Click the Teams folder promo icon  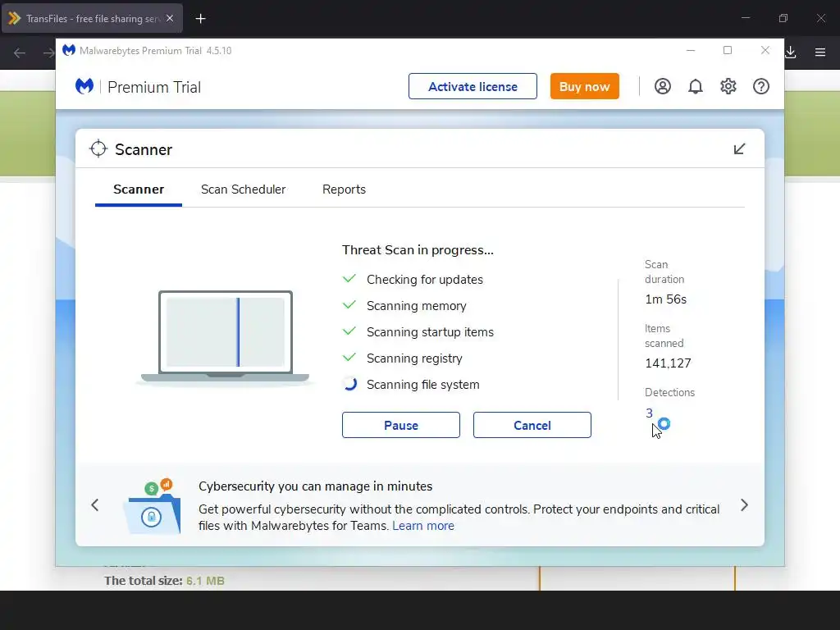(x=153, y=506)
